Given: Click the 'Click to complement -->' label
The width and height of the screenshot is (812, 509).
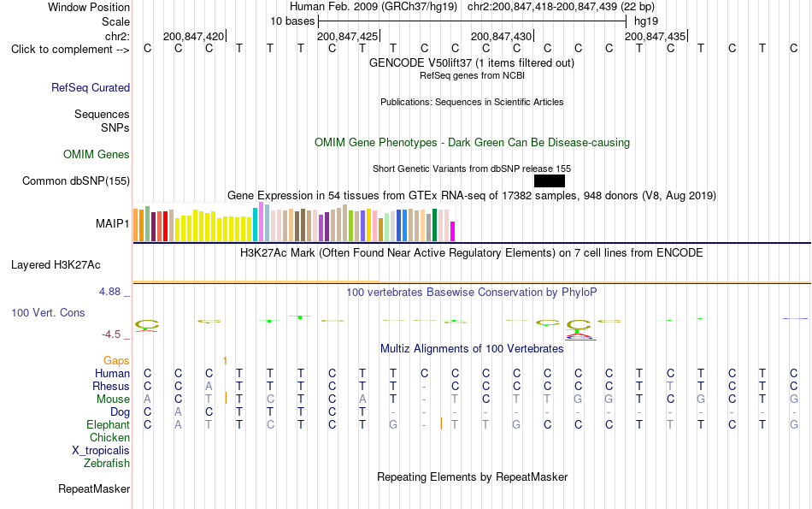Looking at the screenshot, I should click(70, 50).
